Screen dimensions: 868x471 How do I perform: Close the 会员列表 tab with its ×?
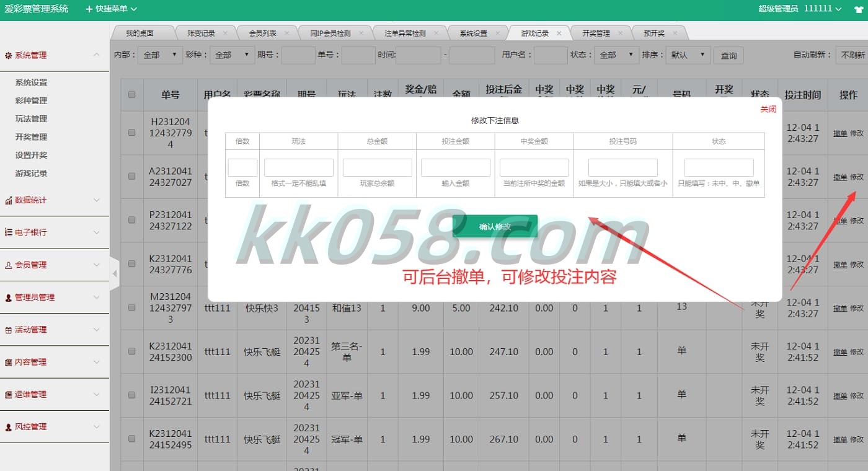286,33
